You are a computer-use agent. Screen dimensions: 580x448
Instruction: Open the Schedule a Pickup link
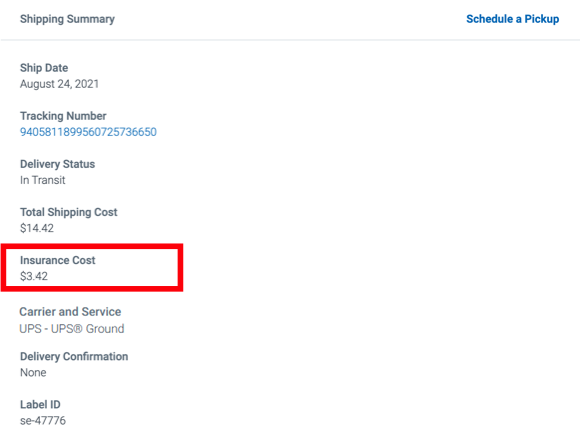click(x=512, y=19)
